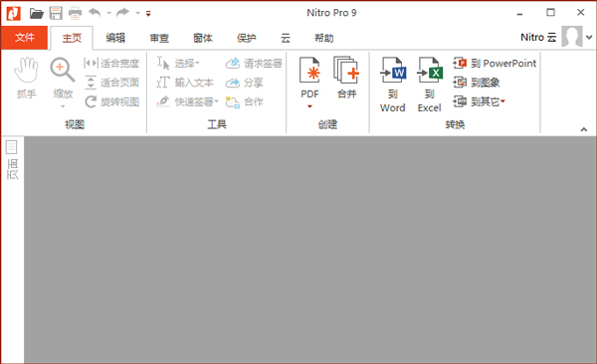Click the 合作 collaborate button
The height and width of the screenshot is (364, 597).
pos(245,101)
